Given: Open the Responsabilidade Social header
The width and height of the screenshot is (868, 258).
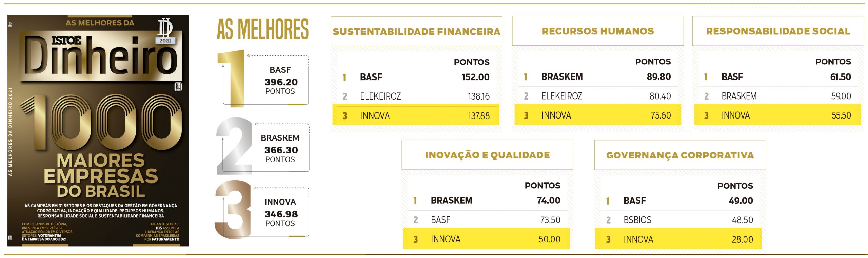Looking at the screenshot, I should [778, 31].
